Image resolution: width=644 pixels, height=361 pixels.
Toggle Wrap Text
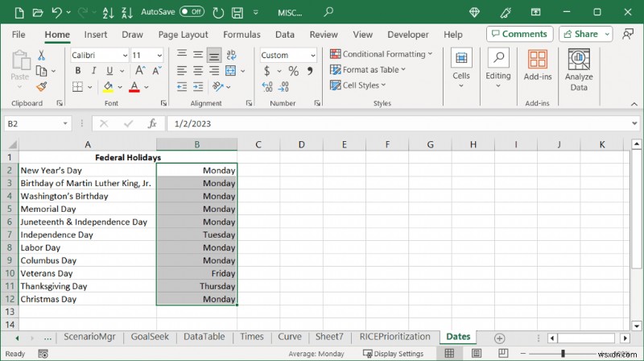pyautogui.click(x=231, y=55)
